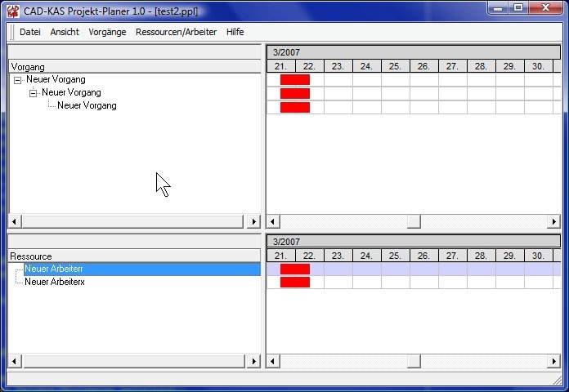Click day 21. header in upper chart
The width and height of the screenshot is (569, 392).
coord(281,66)
